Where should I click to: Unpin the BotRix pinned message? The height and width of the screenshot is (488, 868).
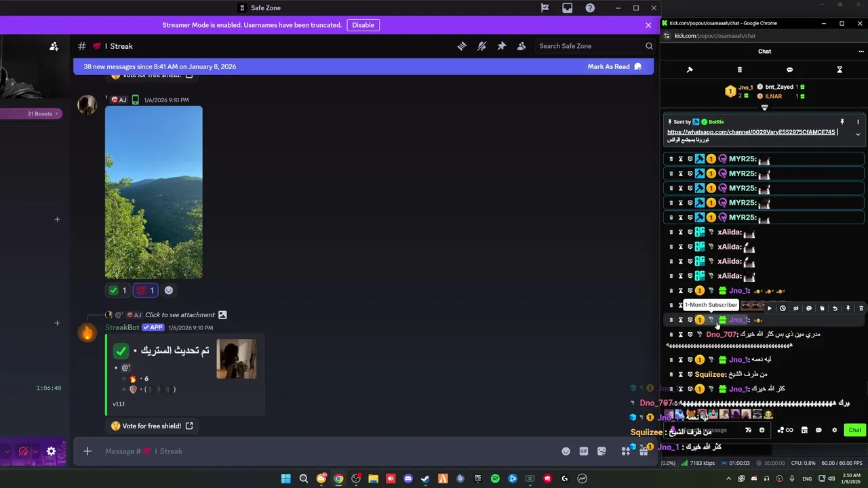842,122
